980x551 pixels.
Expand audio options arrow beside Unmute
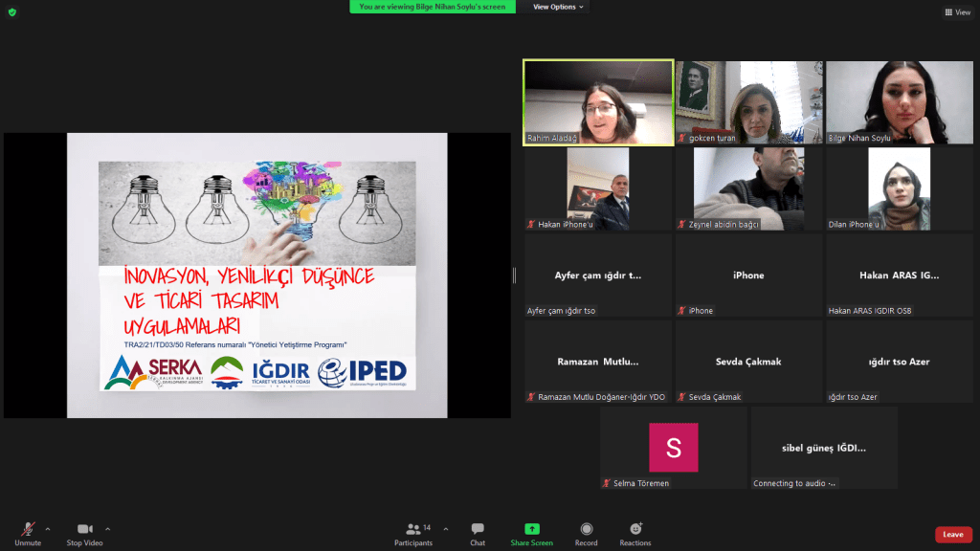48,528
